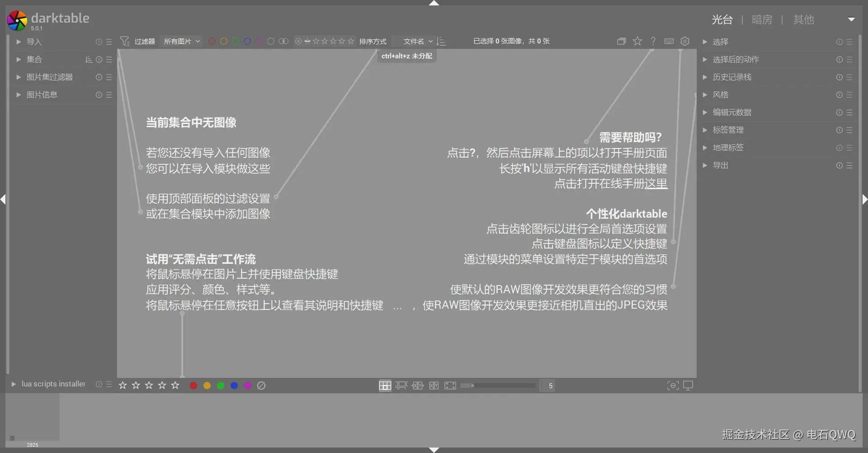Expand the lua scripts installer module
Viewport: 868px width, 453px height.
point(14,384)
